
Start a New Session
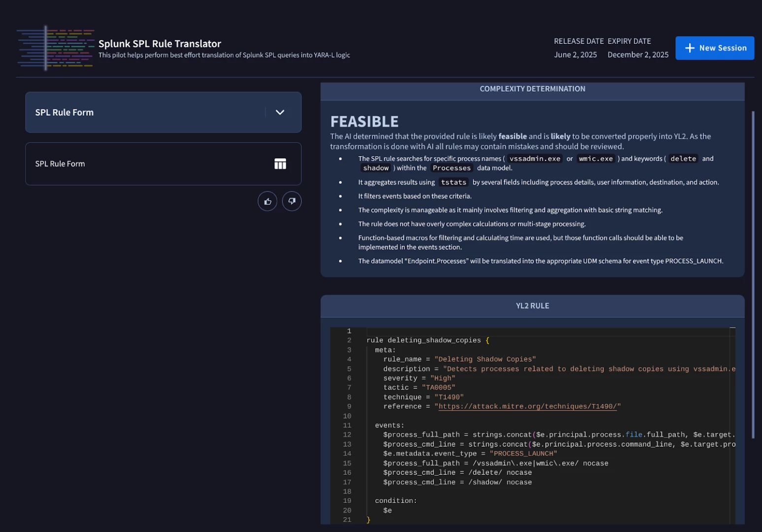click(x=715, y=48)
